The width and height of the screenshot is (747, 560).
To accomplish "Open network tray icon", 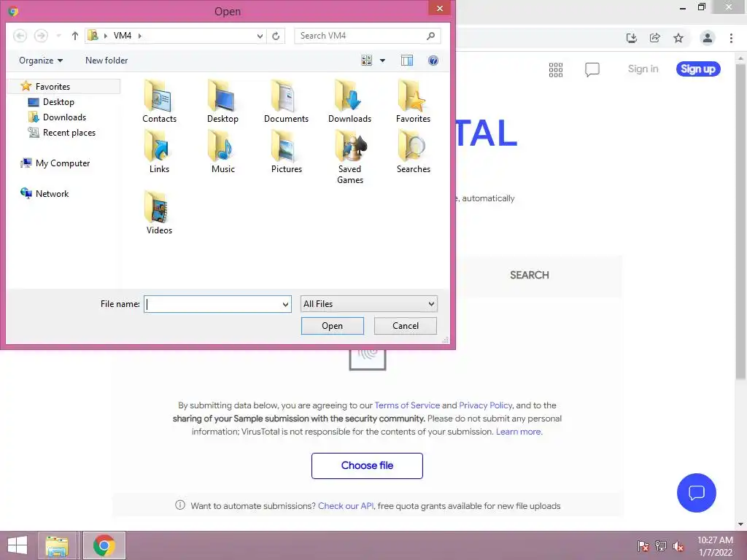I will (x=661, y=546).
